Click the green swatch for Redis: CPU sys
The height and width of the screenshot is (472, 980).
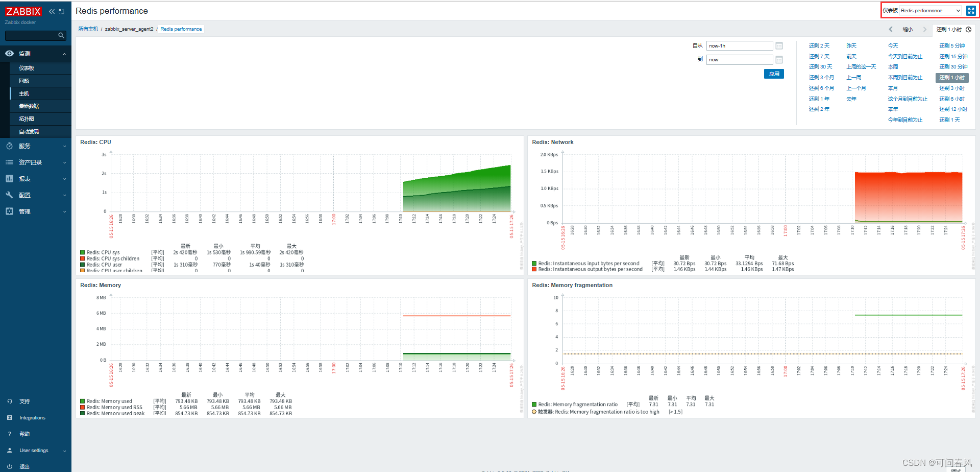[83, 252]
